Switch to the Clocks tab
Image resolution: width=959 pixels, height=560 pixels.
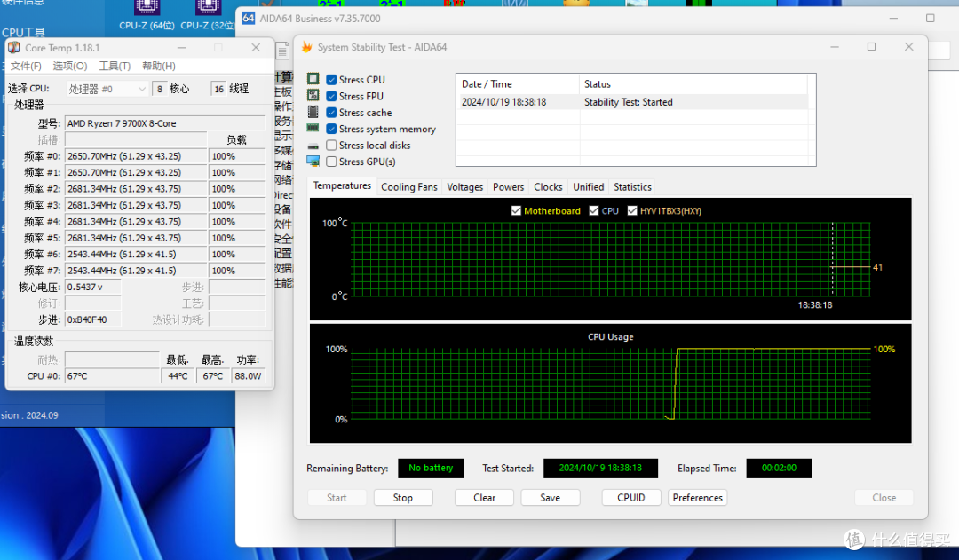[548, 187]
